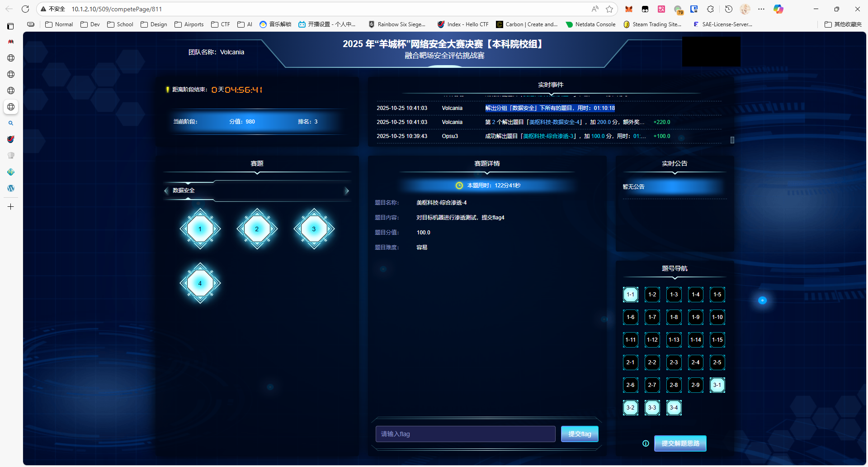Click the new tab plus icon in the sidebar
The width and height of the screenshot is (868, 467).
(x=11, y=207)
